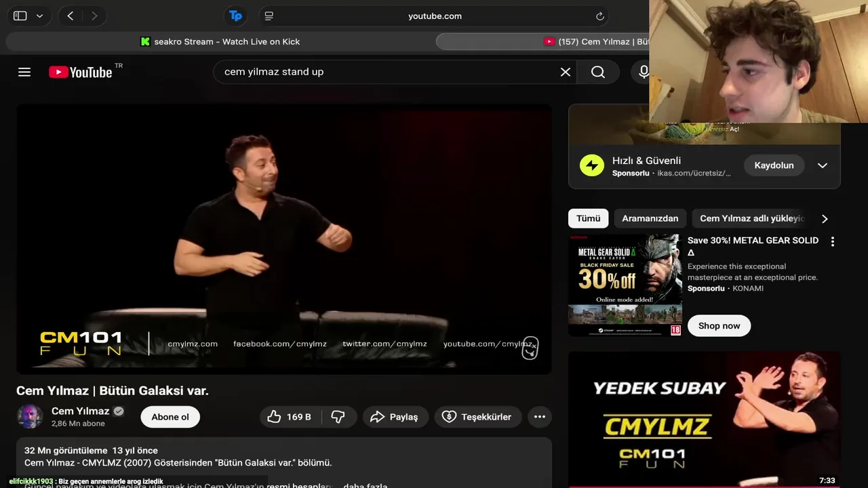The width and height of the screenshot is (868, 488).
Task: Like the video with thumbs up 169 B
Action: 290,417
